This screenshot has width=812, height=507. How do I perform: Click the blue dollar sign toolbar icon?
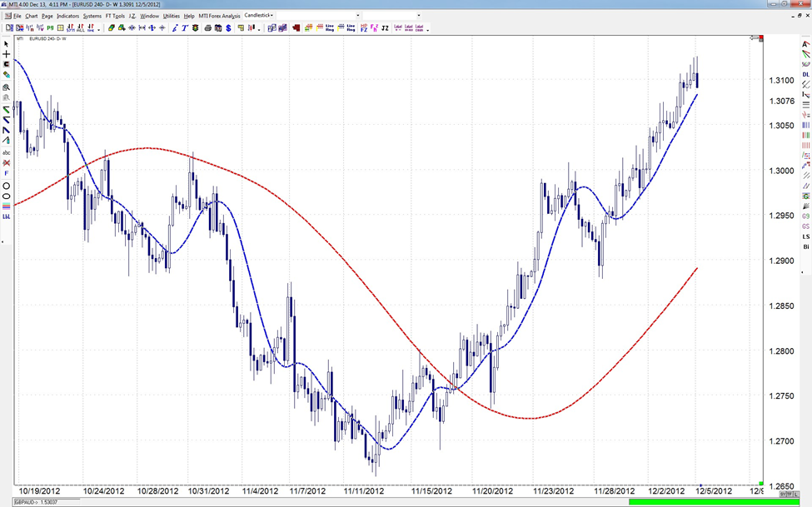(x=228, y=28)
